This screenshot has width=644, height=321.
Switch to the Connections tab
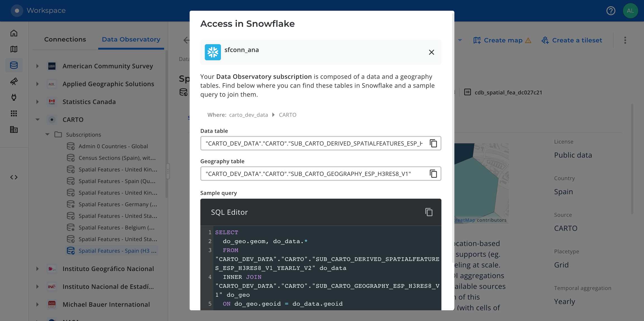(65, 39)
